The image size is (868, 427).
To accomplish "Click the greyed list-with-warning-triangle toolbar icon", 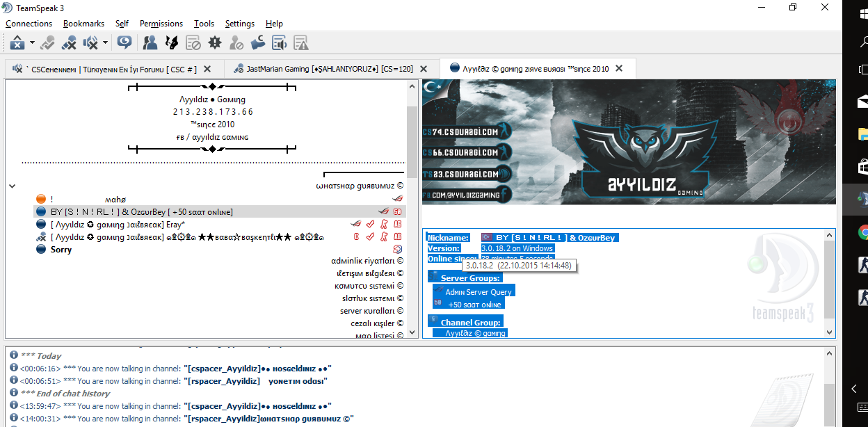I will pyautogui.click(x=301, y=43).
